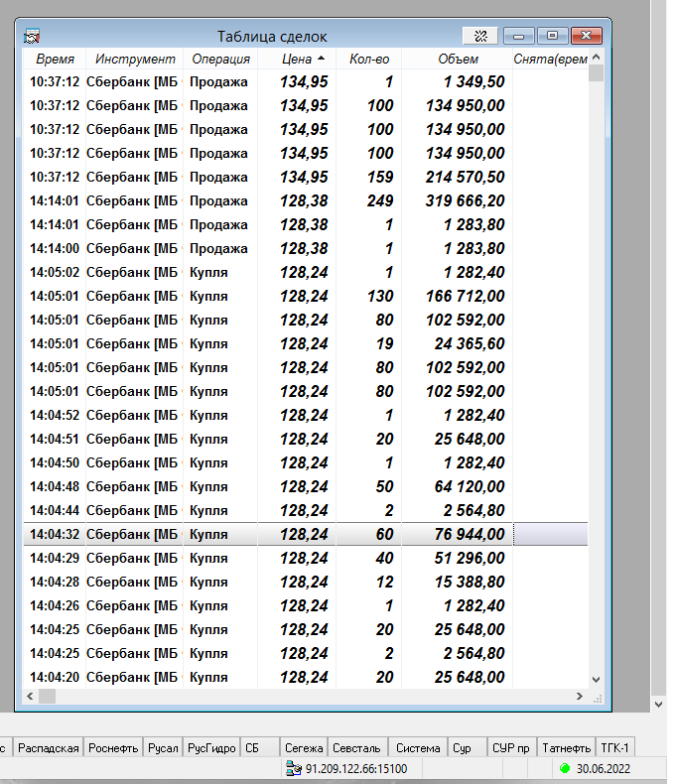Click the table's scroll right arrow
The height and width of the screenshot is (784, 676).
pyautogui.click(x=580, y=696)
